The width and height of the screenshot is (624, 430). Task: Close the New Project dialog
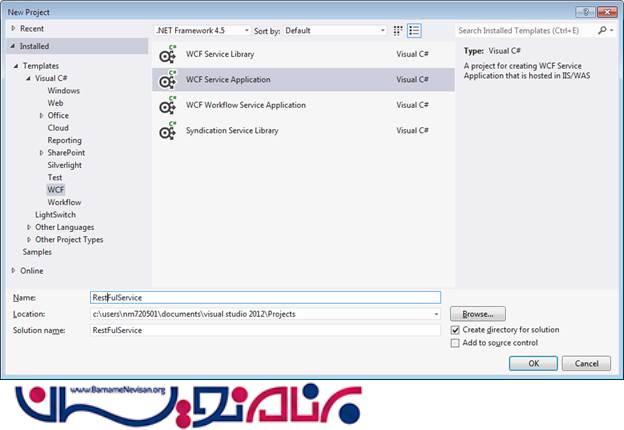coord(607,12)
